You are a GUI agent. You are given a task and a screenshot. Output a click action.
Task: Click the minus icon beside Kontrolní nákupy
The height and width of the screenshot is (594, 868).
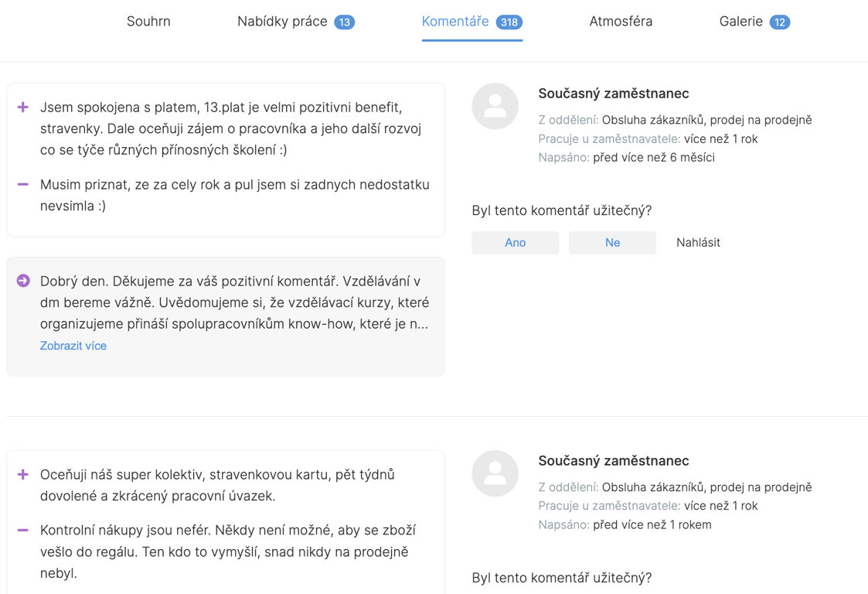point(23,531)
